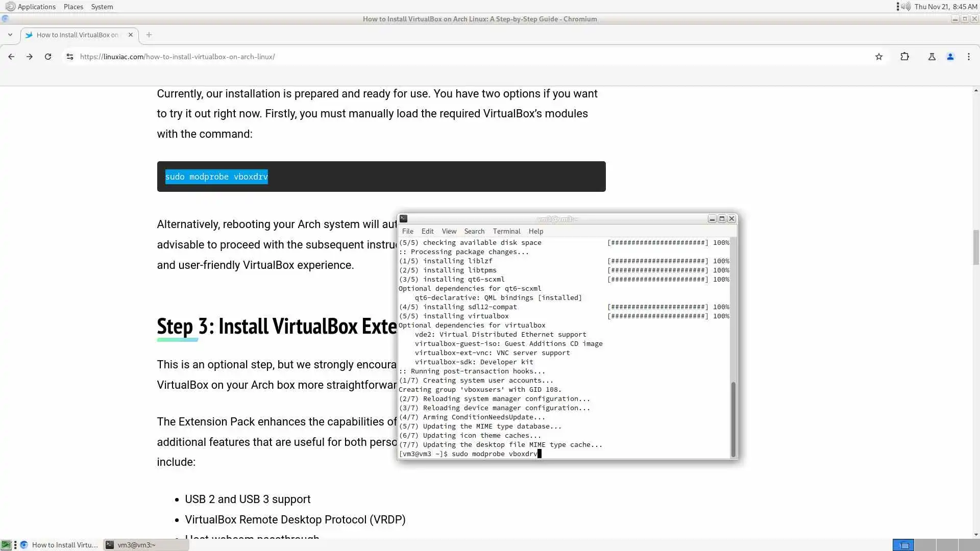Open the Applications menu
This screenshot has width=980, height=551.
point(31,7)
